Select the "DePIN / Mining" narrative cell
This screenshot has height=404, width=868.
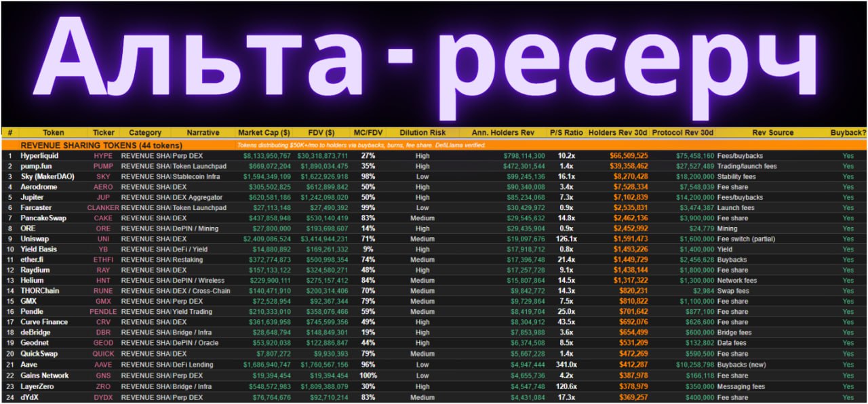tap(197, 229)
